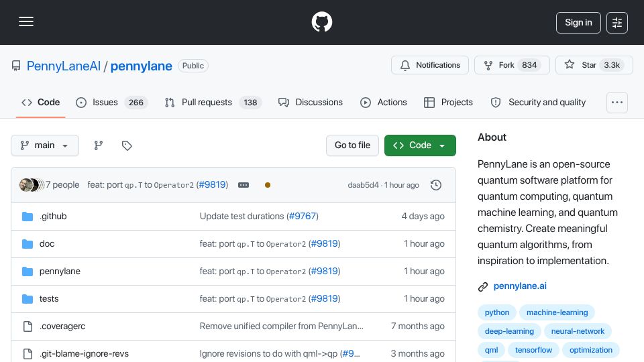Click the tests folder icon

(28, 299)
